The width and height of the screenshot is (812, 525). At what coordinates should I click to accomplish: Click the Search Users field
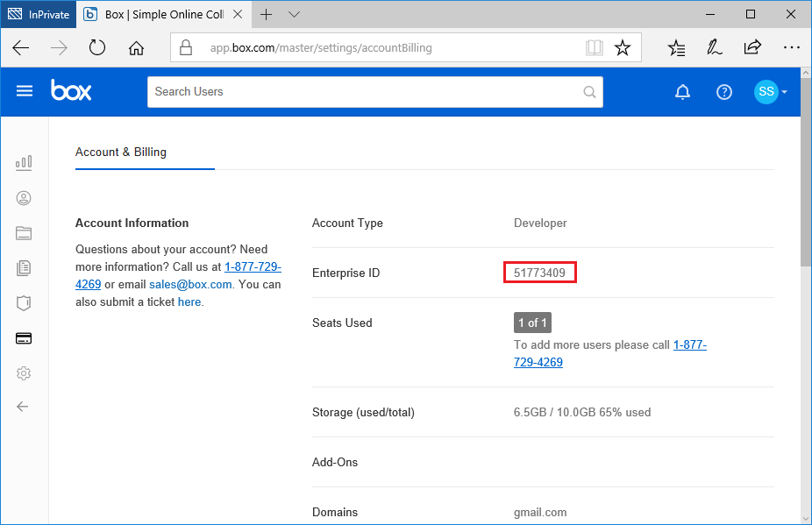[375, 92]
